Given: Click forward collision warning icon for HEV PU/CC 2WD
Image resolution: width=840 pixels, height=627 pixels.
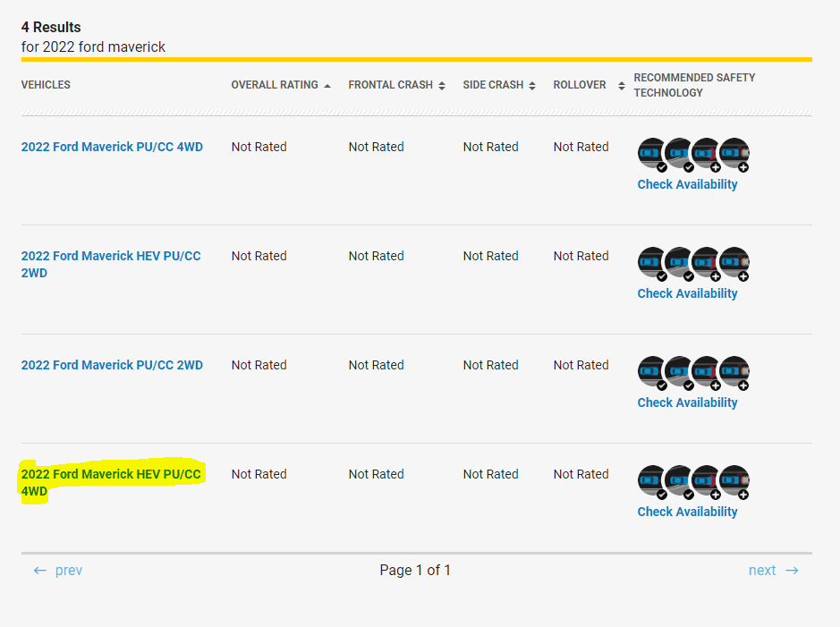Looking at the screenshot, I should [x=652, y=264].
